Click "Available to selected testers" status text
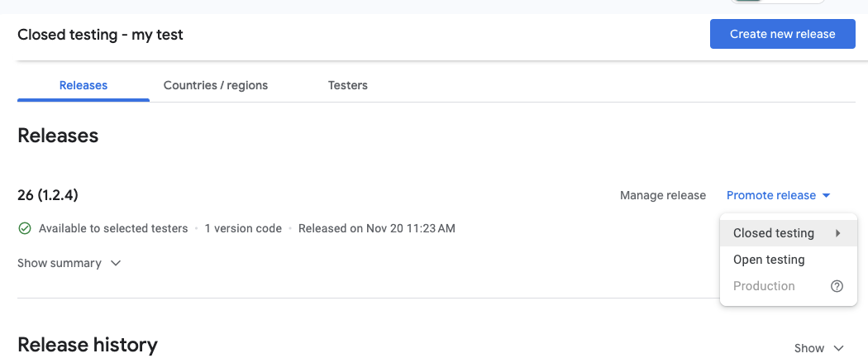Screen dimensions: 868x363 (x=113, y=228)
